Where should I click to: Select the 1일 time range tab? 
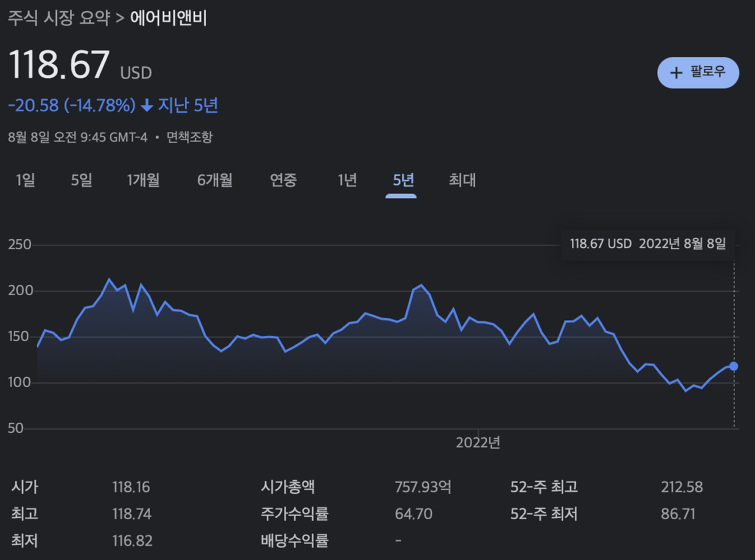25,180
